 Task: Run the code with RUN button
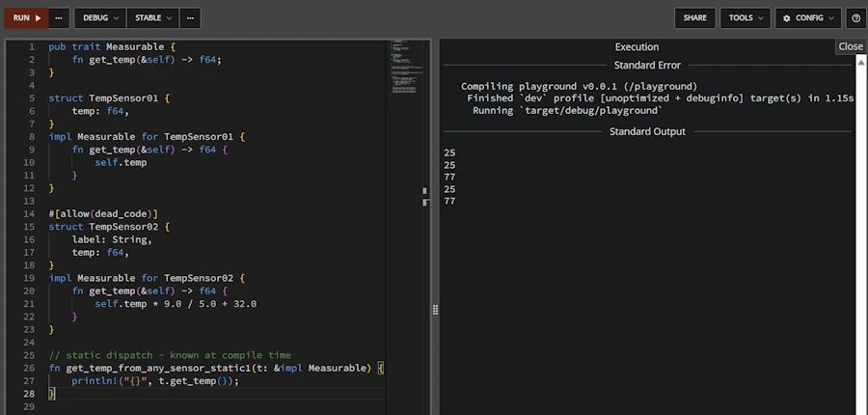point(26,17)
